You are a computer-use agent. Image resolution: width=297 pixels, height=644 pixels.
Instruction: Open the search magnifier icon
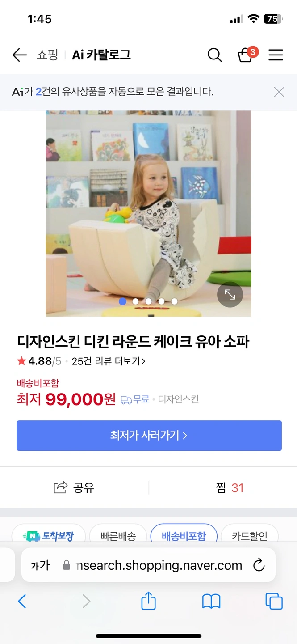(215, 55)
